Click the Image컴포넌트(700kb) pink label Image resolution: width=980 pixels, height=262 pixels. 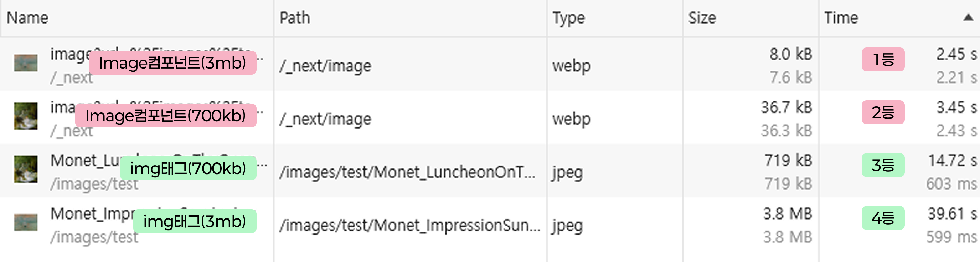coord(165,115)
